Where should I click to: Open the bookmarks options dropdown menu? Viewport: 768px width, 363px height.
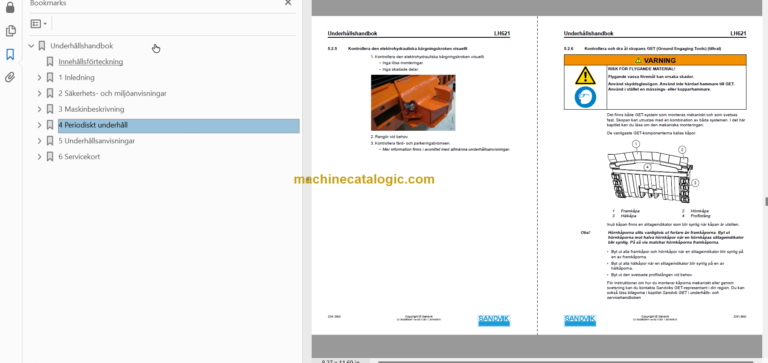39,24
